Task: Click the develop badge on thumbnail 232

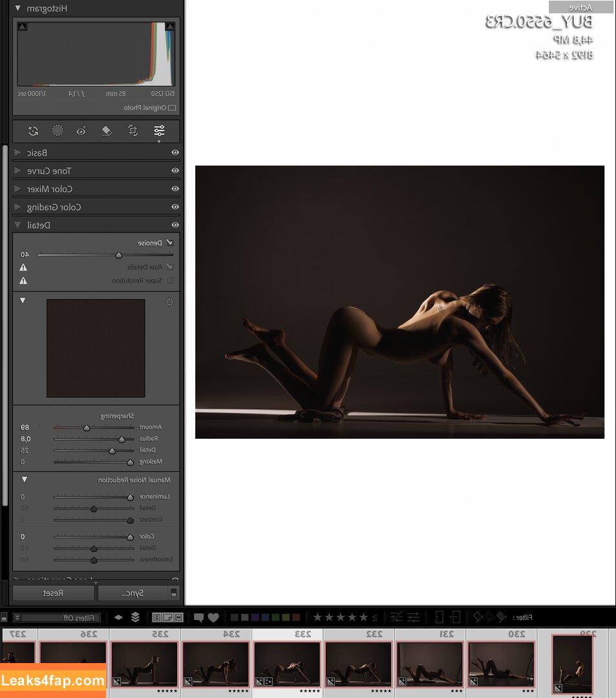Action: tap(330, 682)
